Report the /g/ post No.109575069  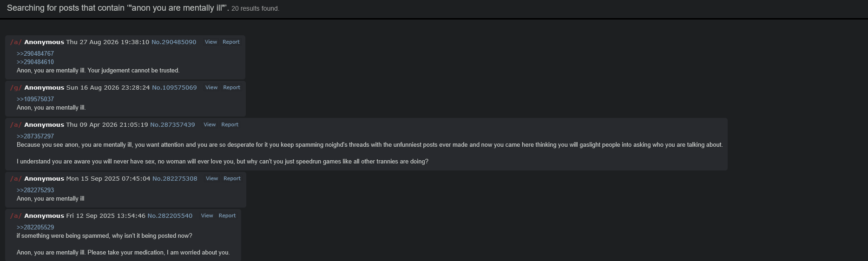coord(231,87)
